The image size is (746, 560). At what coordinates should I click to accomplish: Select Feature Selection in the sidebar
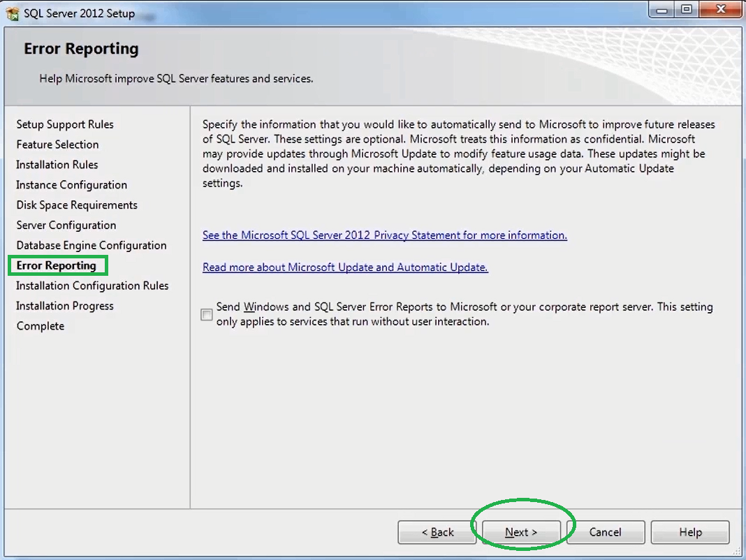pos(57,145)
